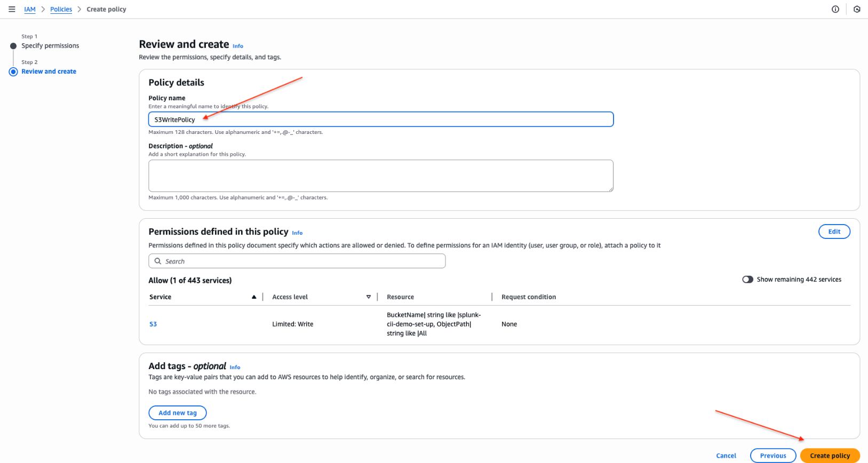
Task: Open IAM breadcrumb link
Action: tap(30, 10)
